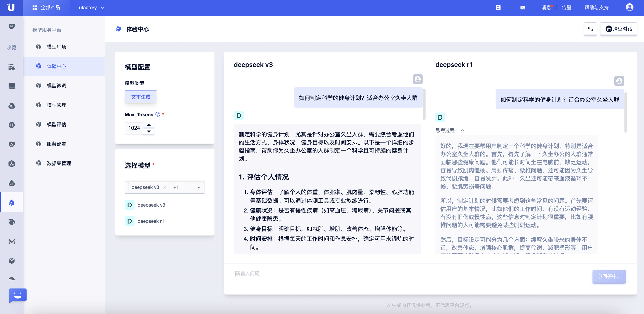
Task: Open 模型广场 in the sidebar
Action: coord(57,47)
